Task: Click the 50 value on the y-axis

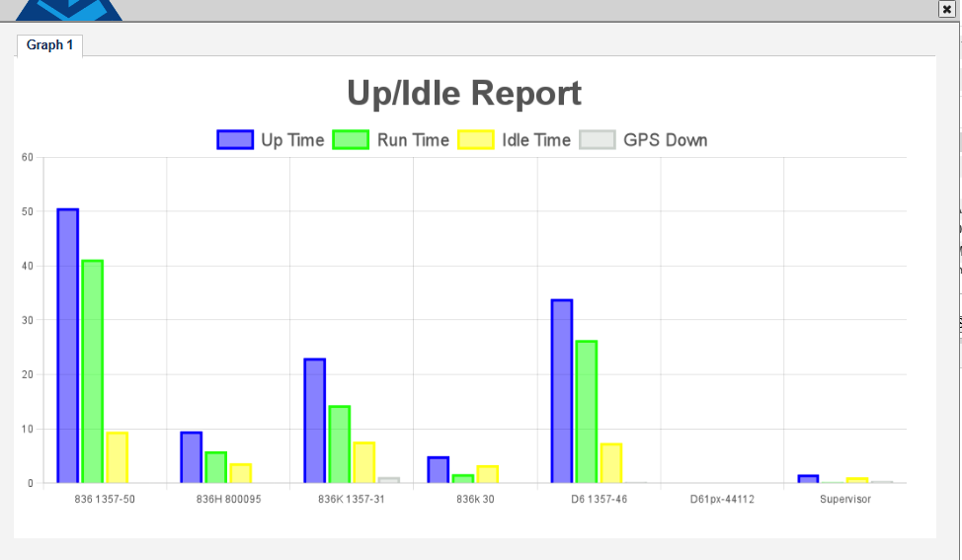Action: (x=28, y=211)
